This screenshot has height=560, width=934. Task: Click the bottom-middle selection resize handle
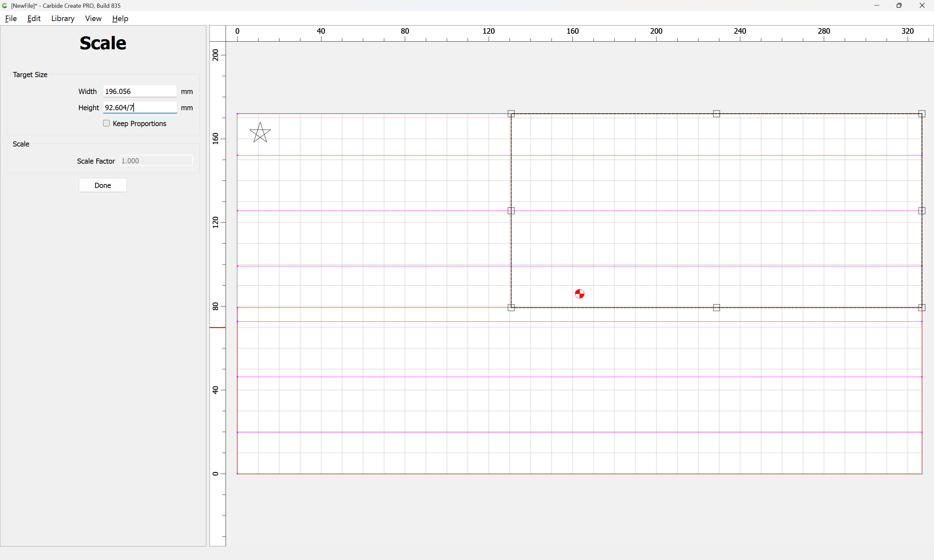click(716, 308)
